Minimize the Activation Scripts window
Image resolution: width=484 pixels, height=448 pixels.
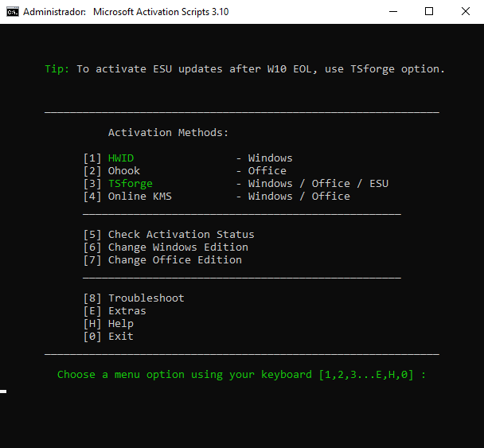pyautogui.click(x=393, y=12)
